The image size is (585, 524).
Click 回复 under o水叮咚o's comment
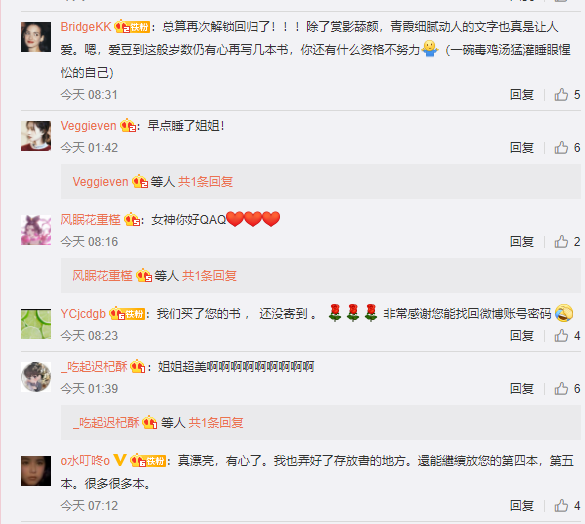(522, 506)
